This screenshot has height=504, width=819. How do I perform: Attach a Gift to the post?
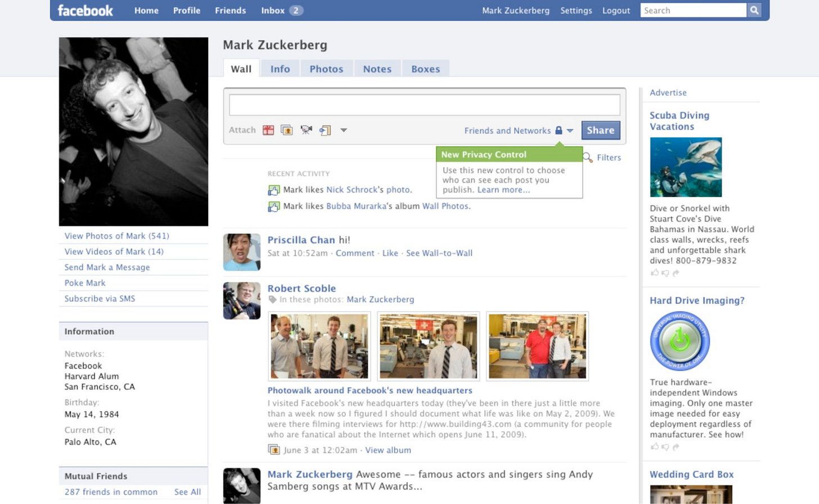268,130
